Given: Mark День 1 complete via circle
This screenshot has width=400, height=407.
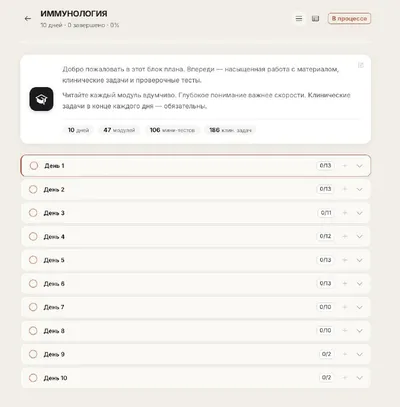Looking at the screenshot, I should click(x=34, y=166).
